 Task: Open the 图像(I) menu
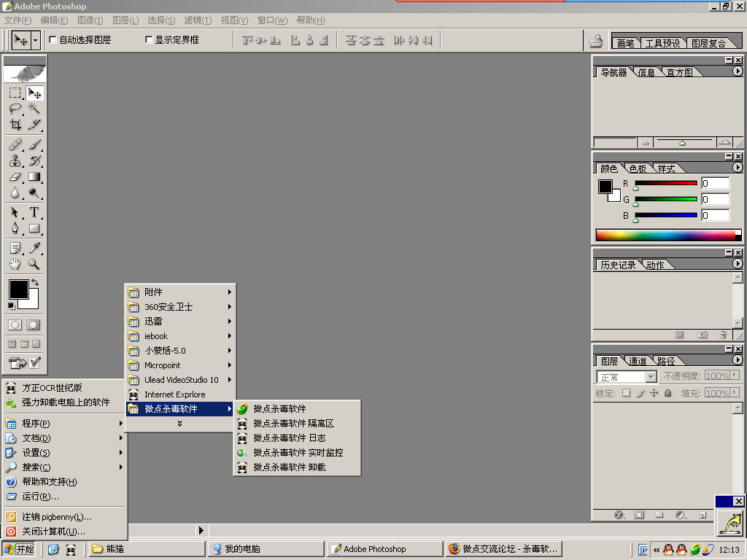(x=90, y=20)
